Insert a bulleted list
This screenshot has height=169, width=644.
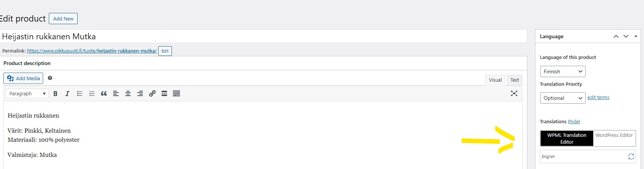[80, 94]
